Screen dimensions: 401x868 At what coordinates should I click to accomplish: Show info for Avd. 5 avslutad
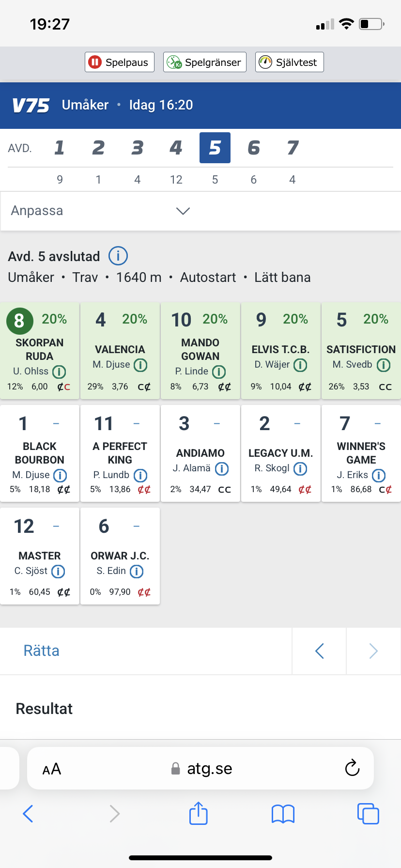[x=118, y=256]
